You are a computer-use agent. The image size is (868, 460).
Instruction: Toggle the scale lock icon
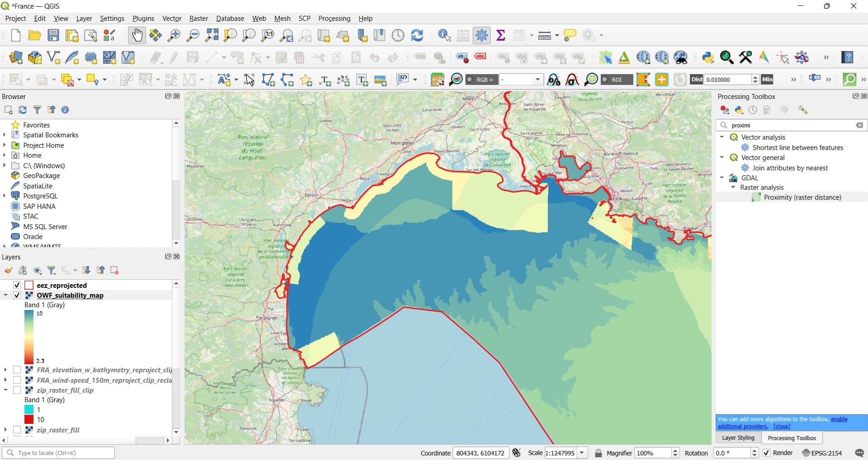tap(598, 453)
